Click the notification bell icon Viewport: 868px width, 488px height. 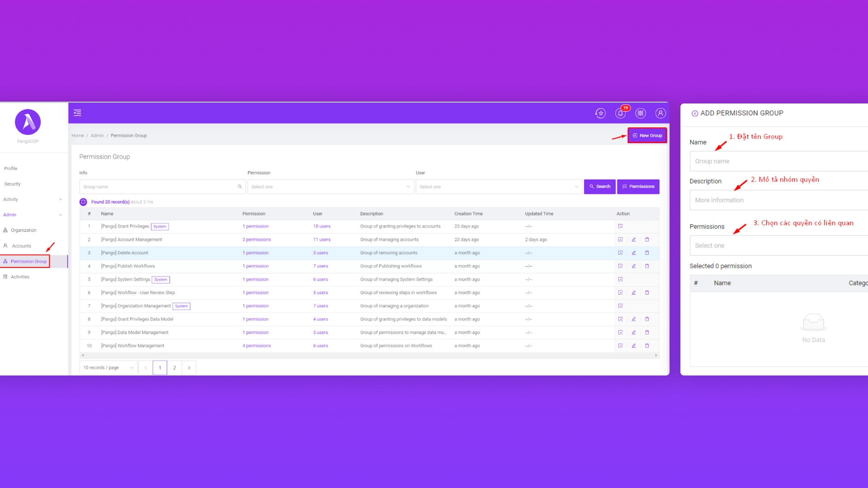pyautogui.click(x=620, y=113)
